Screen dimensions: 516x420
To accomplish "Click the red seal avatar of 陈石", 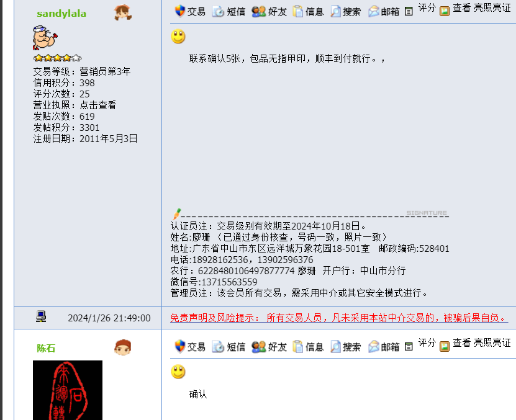I will coord(68,390).
